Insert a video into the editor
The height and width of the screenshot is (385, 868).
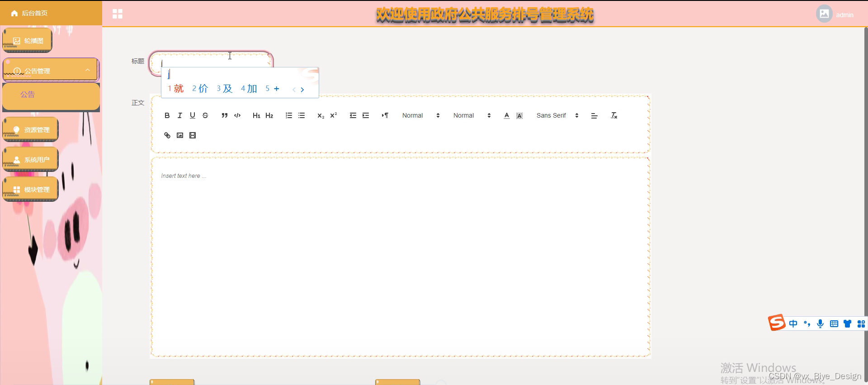(x=193, y=135)
